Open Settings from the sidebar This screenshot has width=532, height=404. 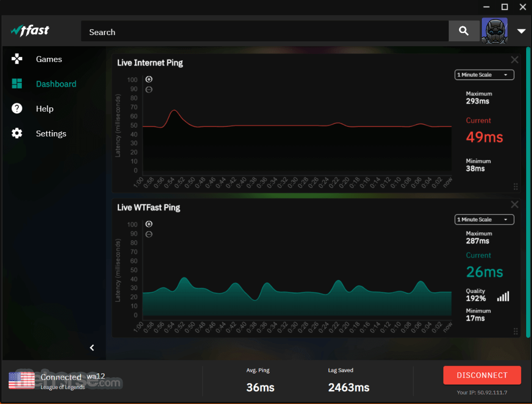[51, 134]
